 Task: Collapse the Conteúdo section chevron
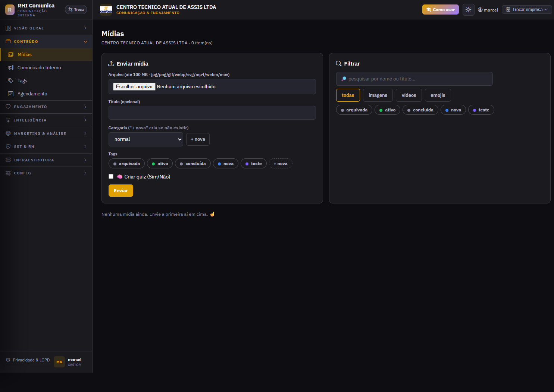pos(85,41)
